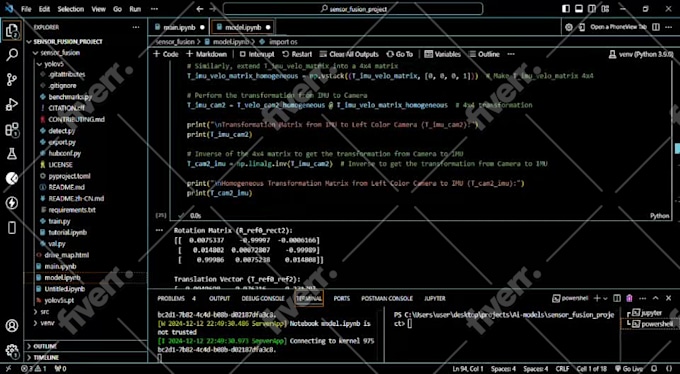680x374 pixels.
Task: Click Interrupt kernel in notebook toolbar
Action: click(257, 54)
